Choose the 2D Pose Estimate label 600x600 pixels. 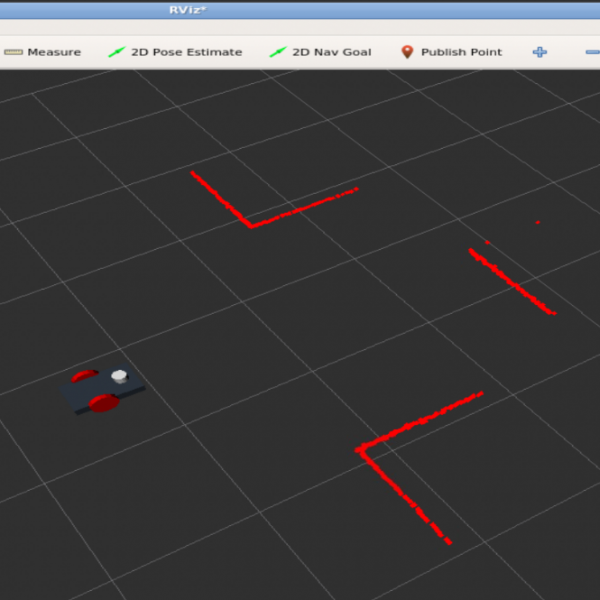pyautogui.click(x=187, y=52)
